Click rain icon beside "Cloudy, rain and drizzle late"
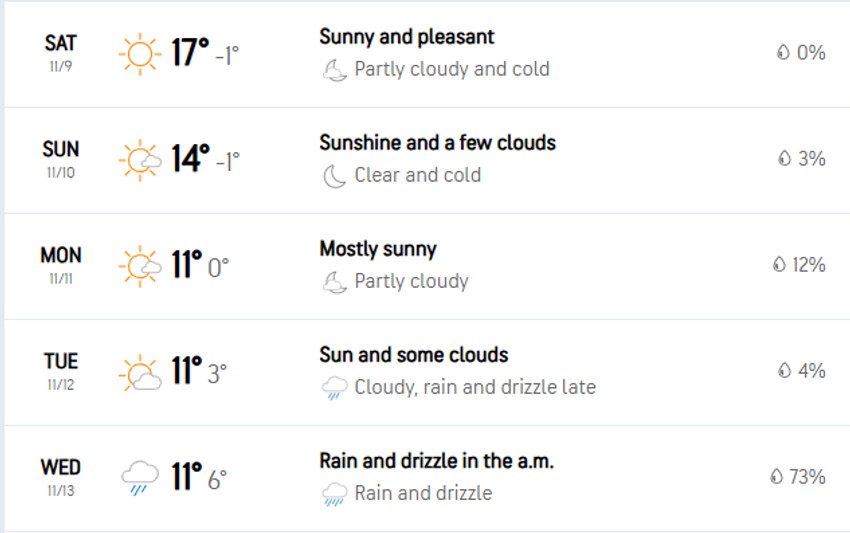The image size is (850, 533). coord(334,388)
